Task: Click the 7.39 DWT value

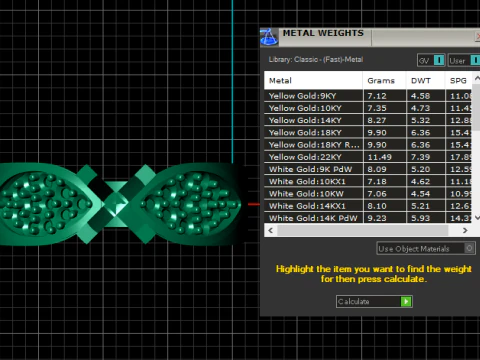Action: pyautogui.click(x=420, y=157)
